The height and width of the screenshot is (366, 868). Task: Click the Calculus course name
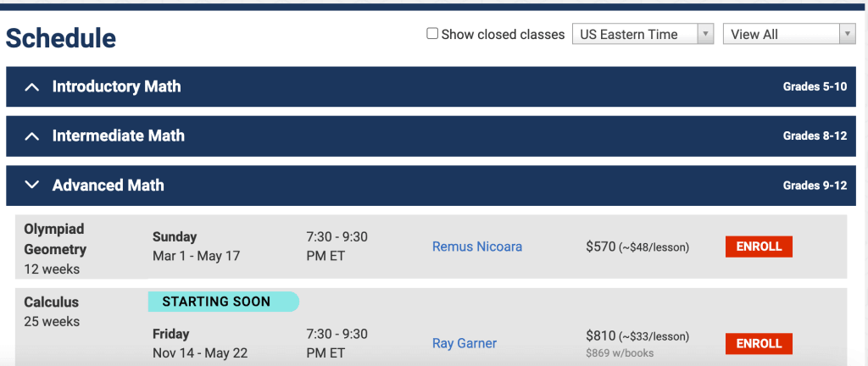(51, 302)
